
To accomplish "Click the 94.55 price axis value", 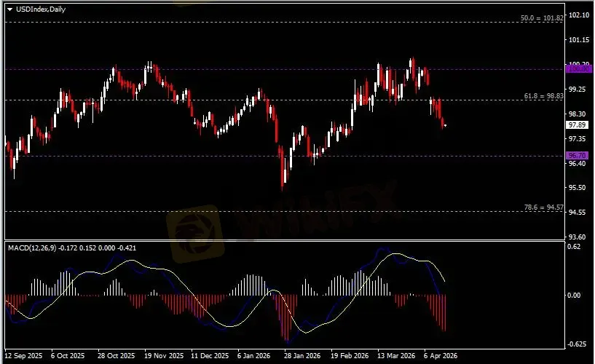I will coord(578,212).
